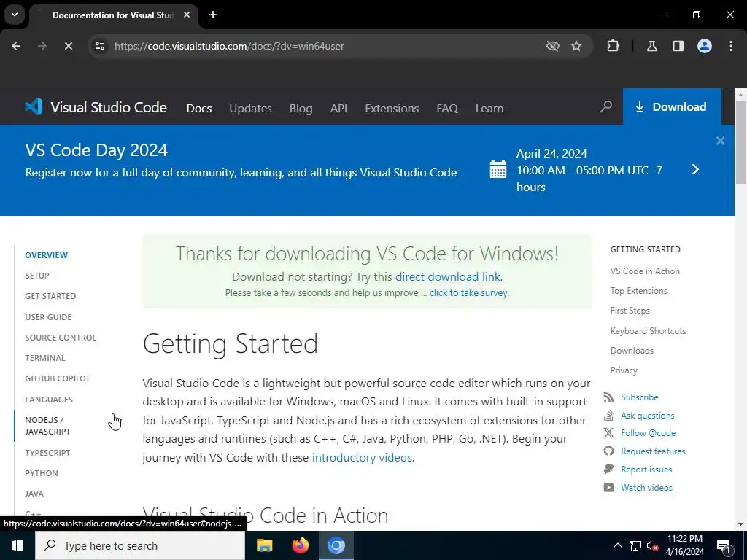747x560 pixels.
Task: Open the Extensions navigation item
Action: (x=392, y=109)
